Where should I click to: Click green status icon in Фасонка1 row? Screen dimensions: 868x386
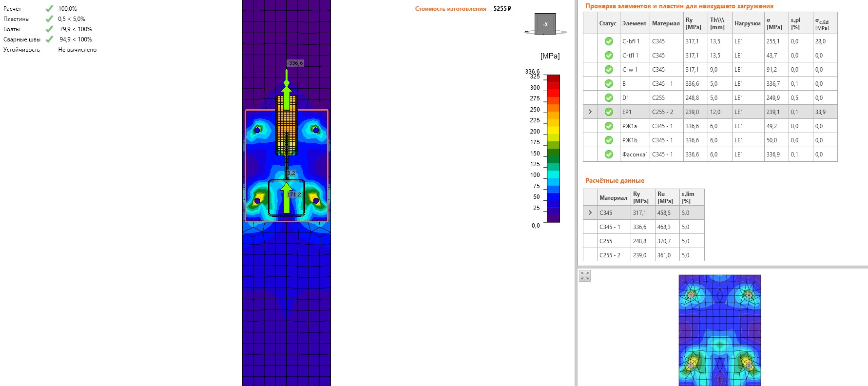tap(609, 154)
